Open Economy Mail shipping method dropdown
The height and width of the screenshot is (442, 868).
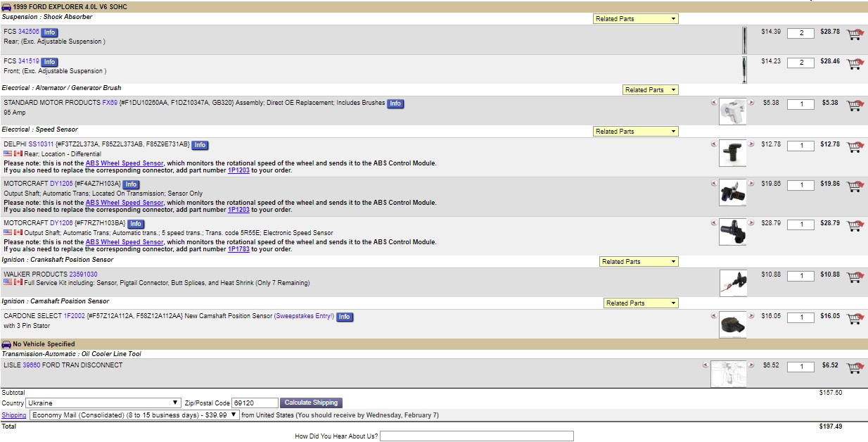134,415
